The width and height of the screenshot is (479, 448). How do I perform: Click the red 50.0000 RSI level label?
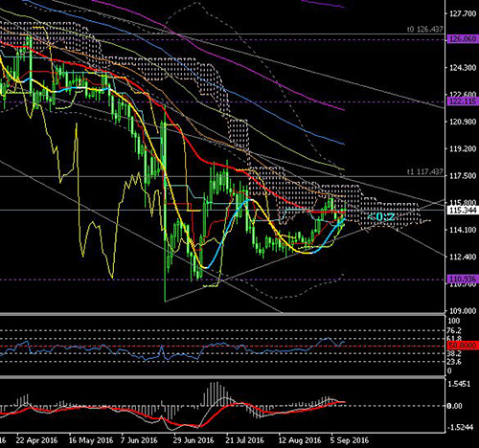[463, 346]
